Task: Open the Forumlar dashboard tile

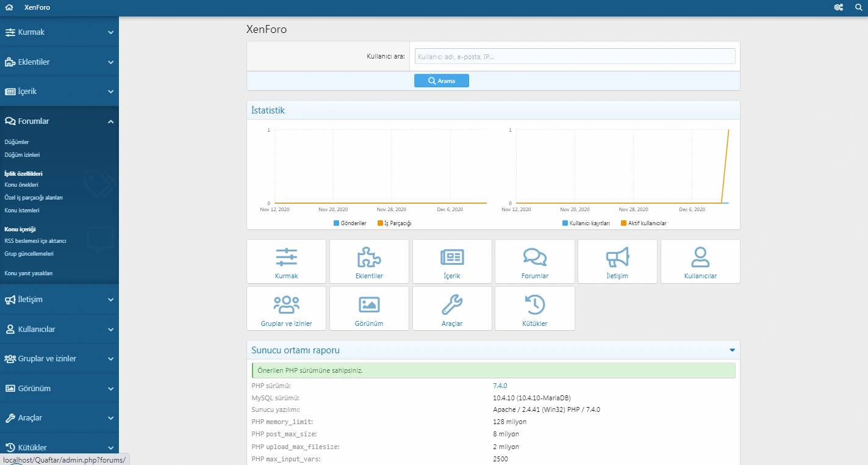Action: [535, 262]
